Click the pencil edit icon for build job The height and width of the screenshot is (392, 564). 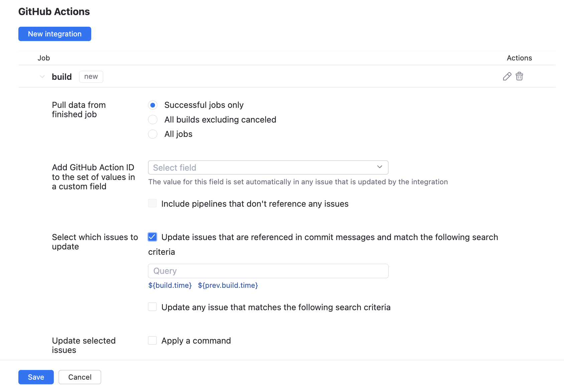(507, 76)
